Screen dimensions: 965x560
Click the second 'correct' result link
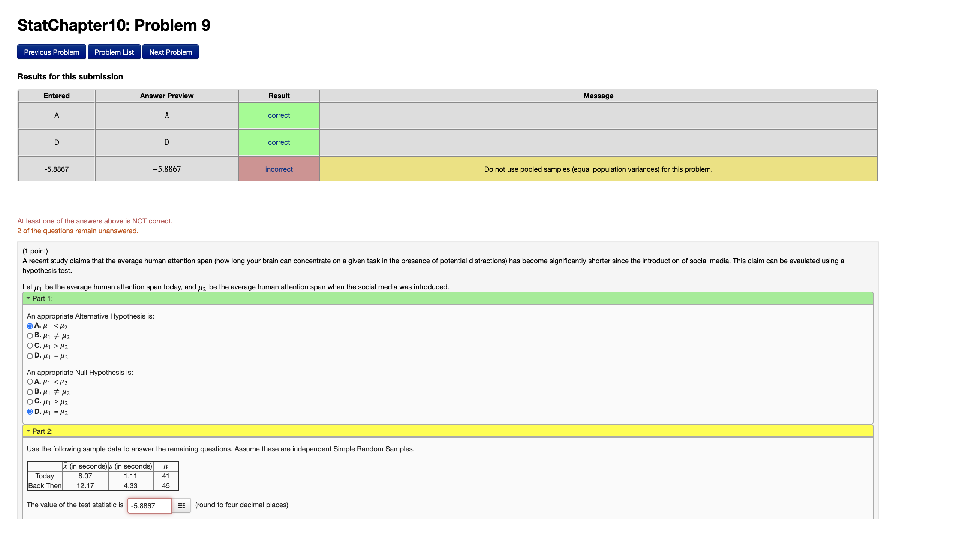pyautogui.click(x=279, y=142)
